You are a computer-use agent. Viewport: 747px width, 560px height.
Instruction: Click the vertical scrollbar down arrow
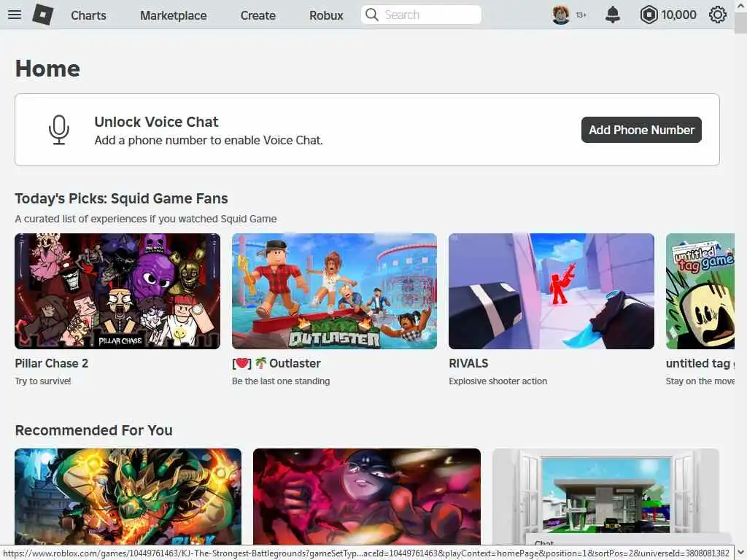(741, 553)
